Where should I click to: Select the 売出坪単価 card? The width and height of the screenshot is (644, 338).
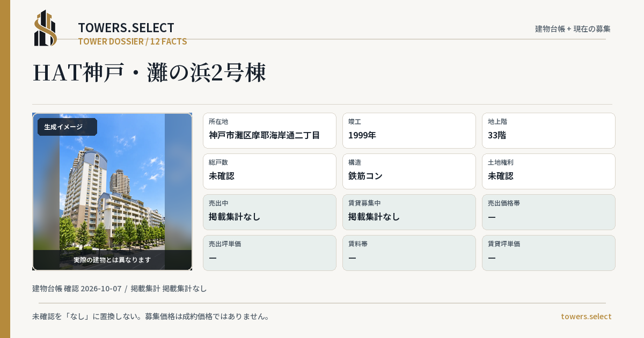pos(269,253)
